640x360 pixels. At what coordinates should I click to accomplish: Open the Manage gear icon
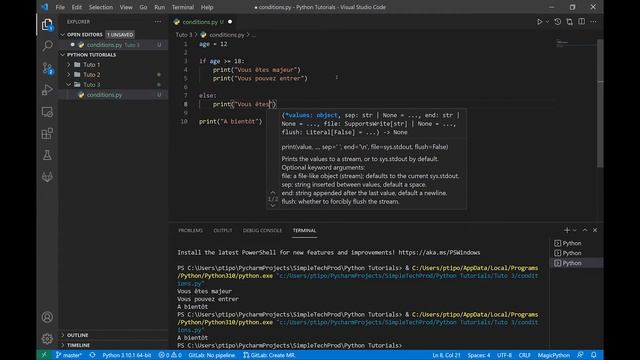coord(47,338)
